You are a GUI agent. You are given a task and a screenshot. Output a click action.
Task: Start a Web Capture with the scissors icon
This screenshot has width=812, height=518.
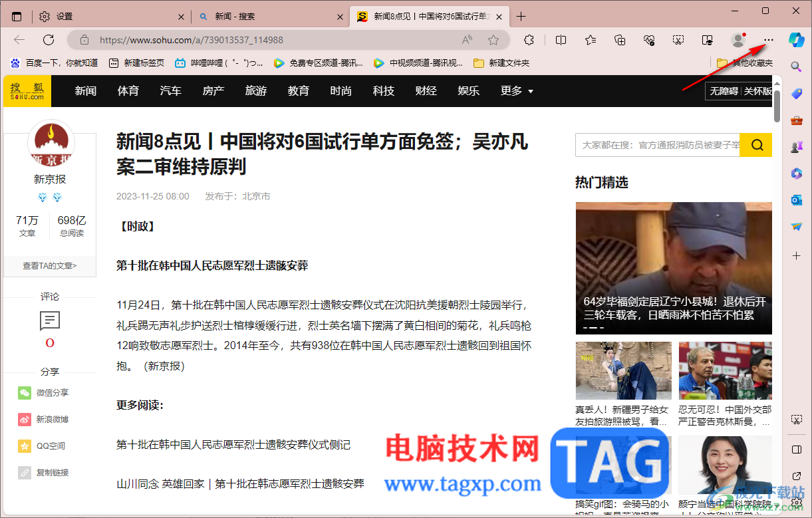tap(678, 40)
